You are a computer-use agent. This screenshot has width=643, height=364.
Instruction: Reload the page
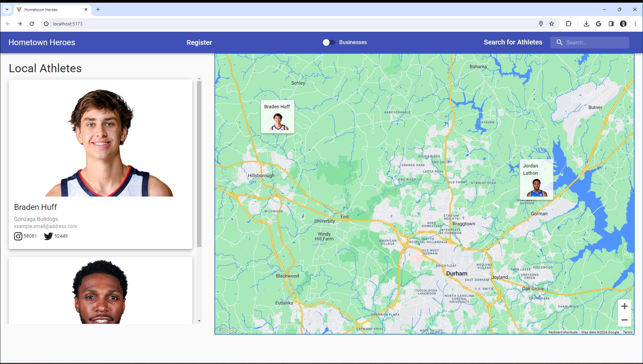click(x=32, y=24)
